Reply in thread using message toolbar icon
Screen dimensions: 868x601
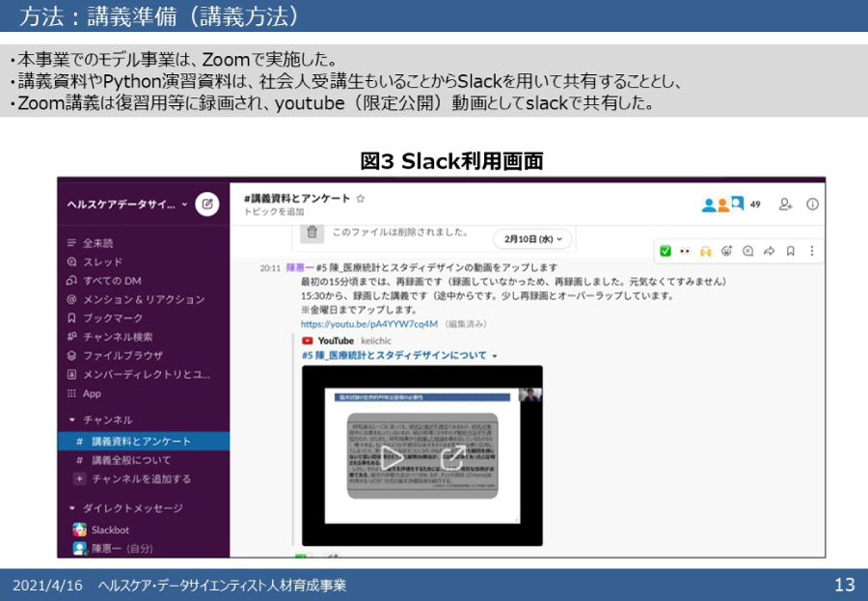click(x=747, y=251)
